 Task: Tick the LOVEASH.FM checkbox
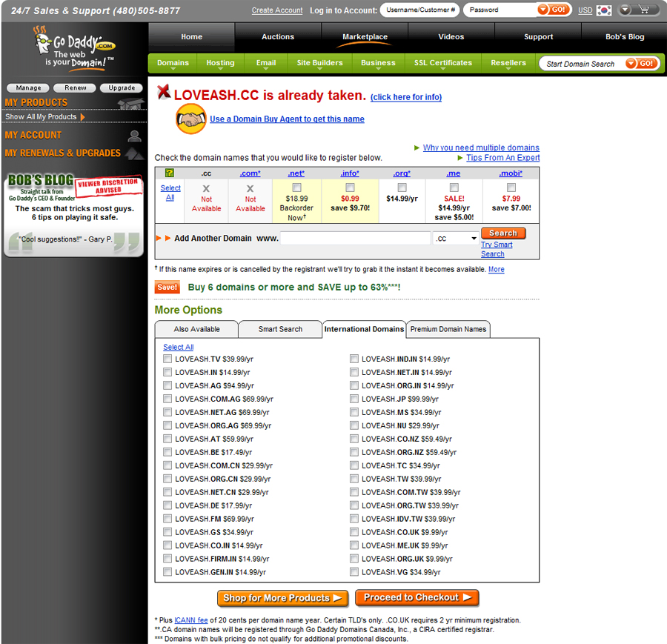(167, 519)
